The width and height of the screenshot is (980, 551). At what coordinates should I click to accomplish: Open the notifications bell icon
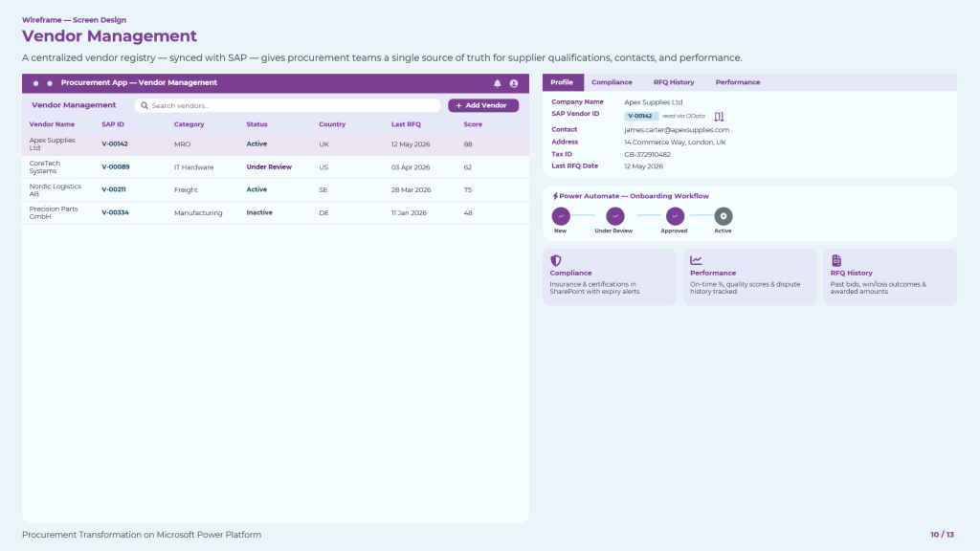[x=498, y=83]
